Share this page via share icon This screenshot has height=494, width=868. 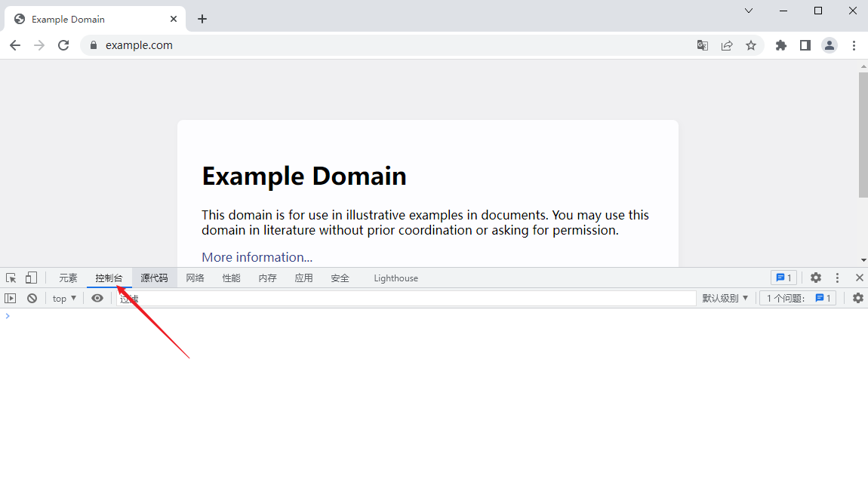pyautogui.click(x=727, y=45)
